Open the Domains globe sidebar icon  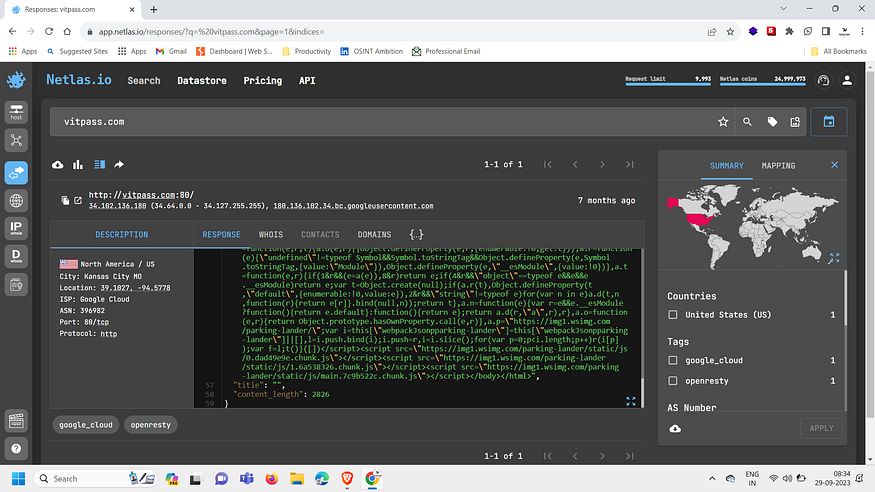(16, 201)
